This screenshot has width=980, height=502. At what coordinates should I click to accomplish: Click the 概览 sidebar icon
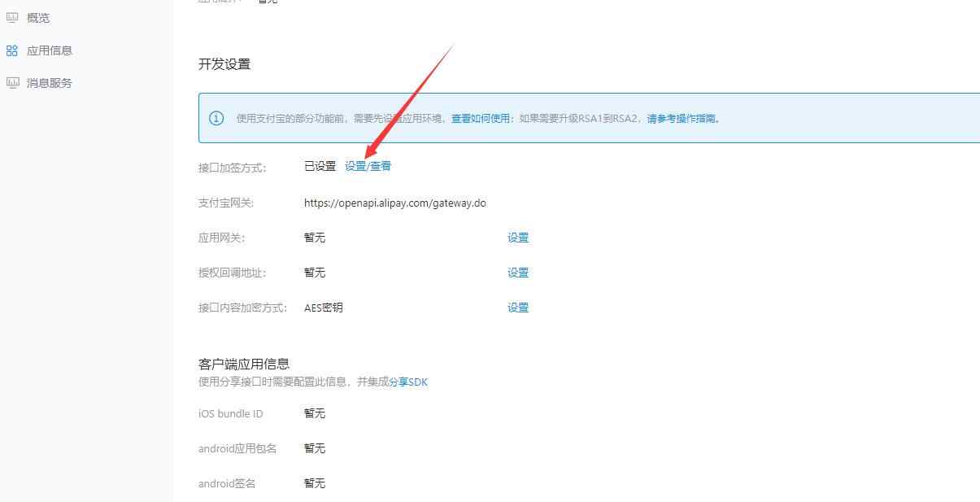(12, 17)
